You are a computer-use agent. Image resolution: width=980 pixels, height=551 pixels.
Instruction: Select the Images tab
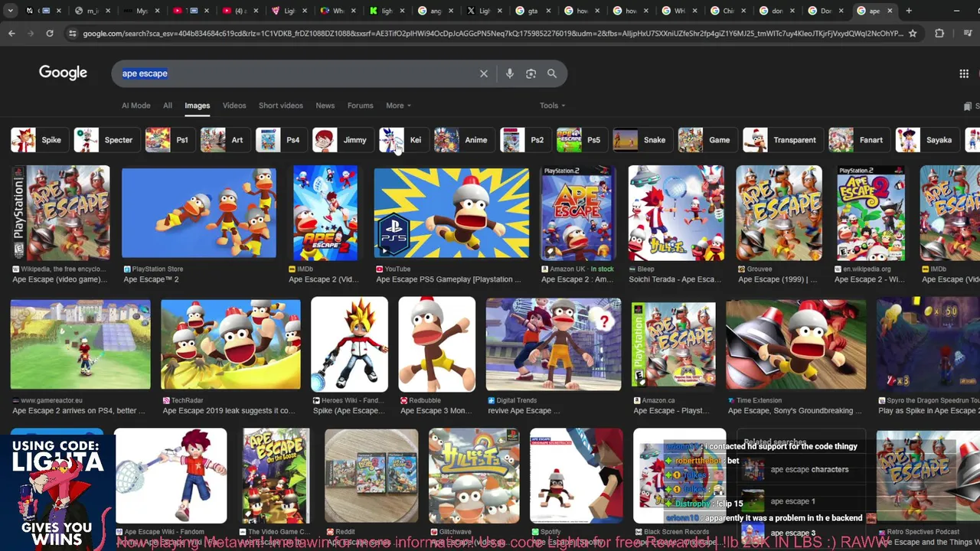(197, 106)
